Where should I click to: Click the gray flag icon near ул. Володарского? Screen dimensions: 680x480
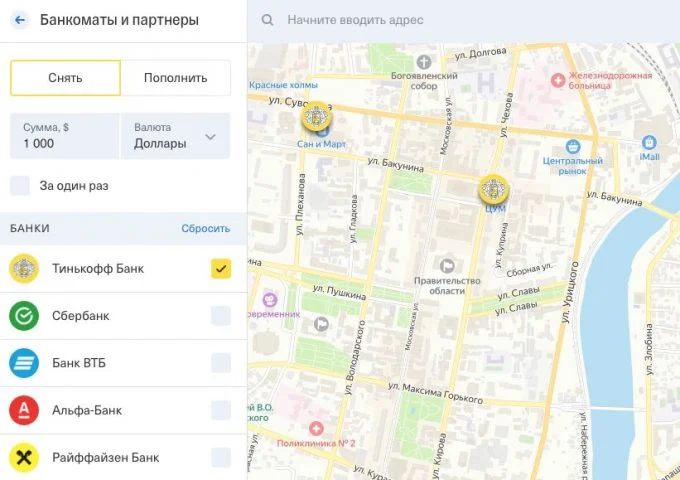tap(321, 324)
